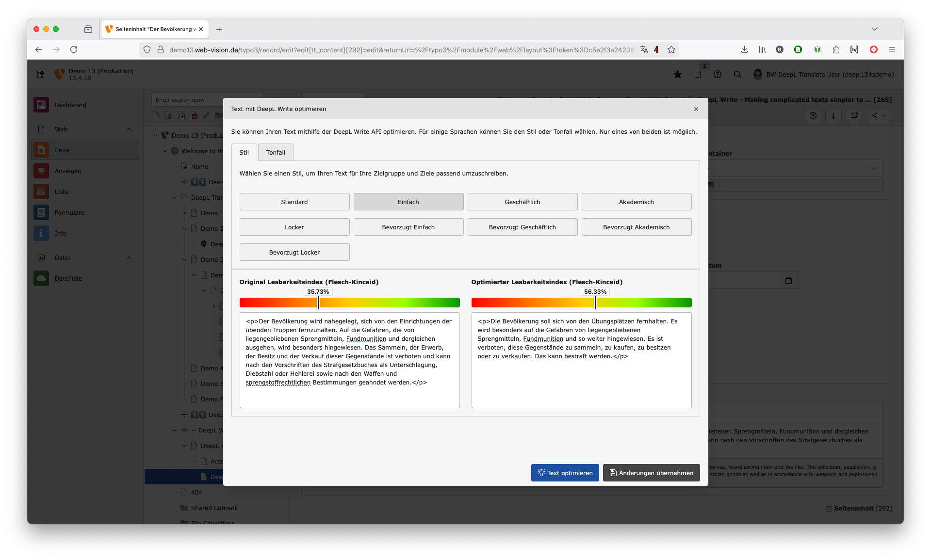
Task: Select Shared Content folder in tree
Action: pos(214,508)
